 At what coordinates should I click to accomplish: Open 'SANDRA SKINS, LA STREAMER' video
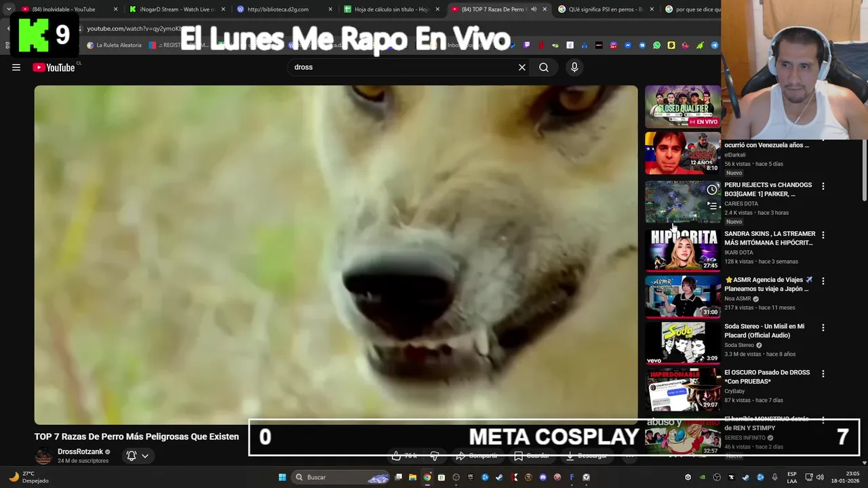(770, 238)
